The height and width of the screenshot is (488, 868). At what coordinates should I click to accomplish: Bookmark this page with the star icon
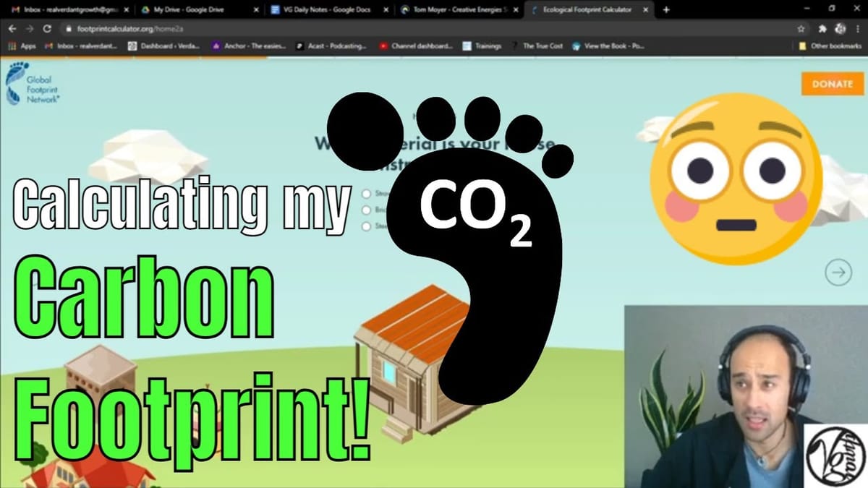tap(801, 30)
